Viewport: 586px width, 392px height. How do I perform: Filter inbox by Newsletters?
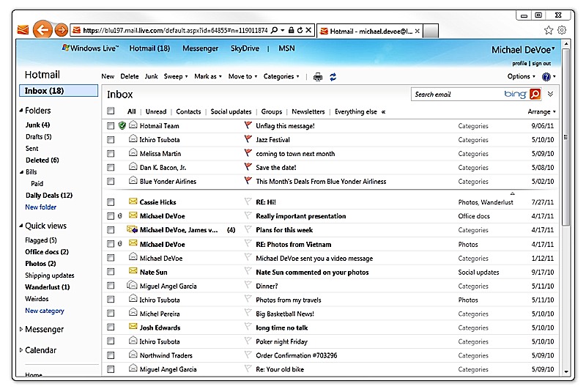click(308, 111)
